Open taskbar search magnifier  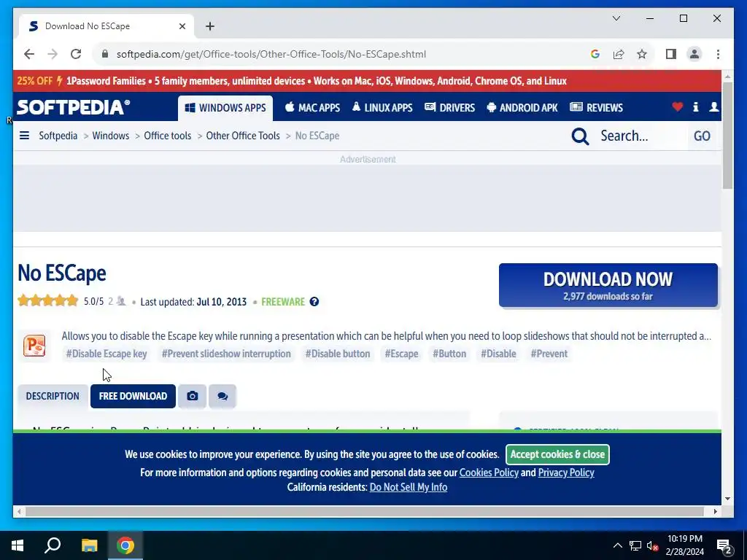tap(53, 545)
